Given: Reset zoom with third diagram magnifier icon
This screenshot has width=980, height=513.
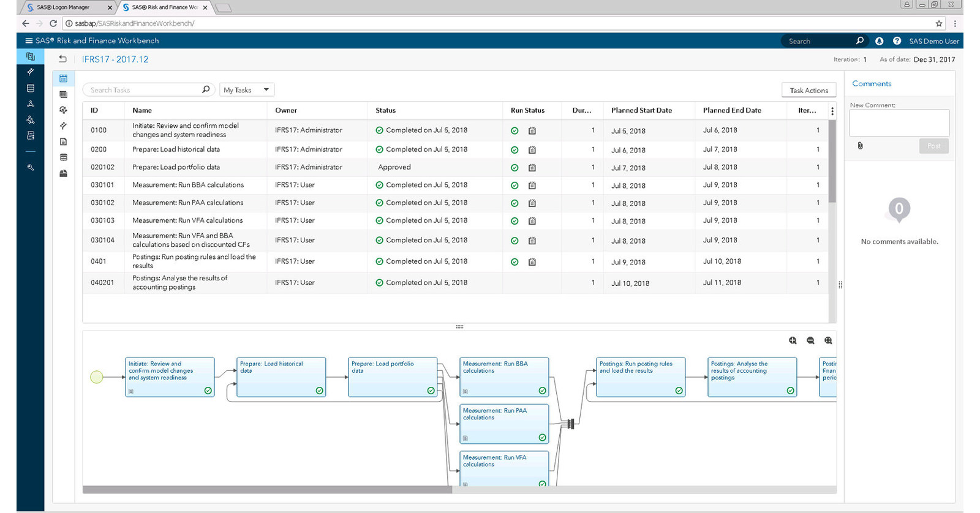Looking at the screenshot, I should click(x=828, y=340).
